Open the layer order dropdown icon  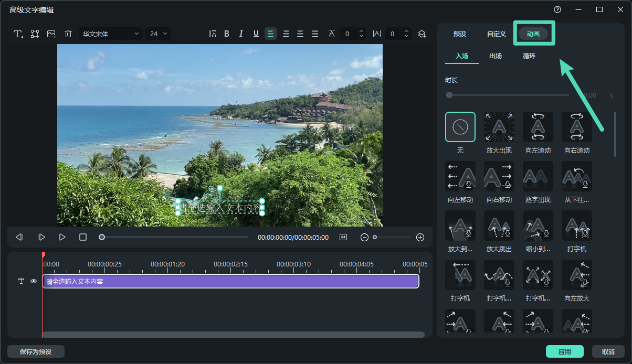[x=422, y=34]
